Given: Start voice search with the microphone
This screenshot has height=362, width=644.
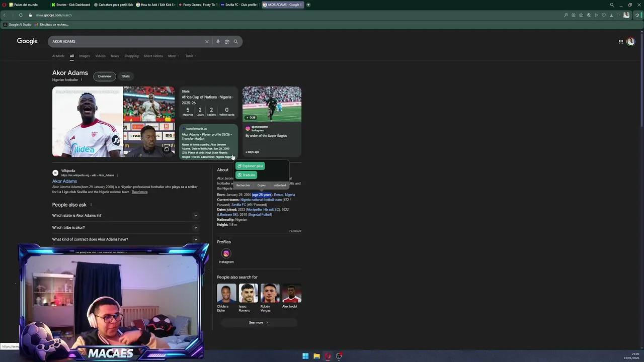Looking at the screenshot, I should [218, 41].
